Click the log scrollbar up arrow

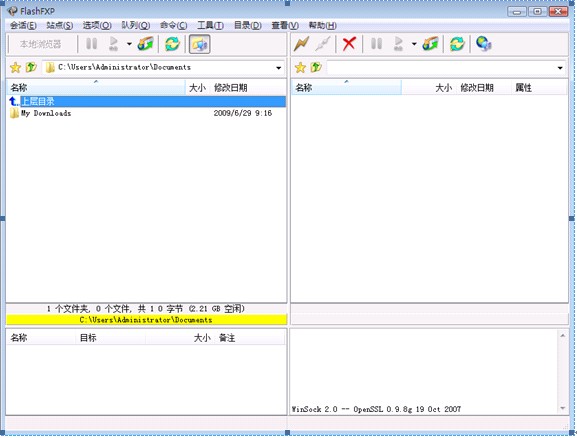coord(563,335)
